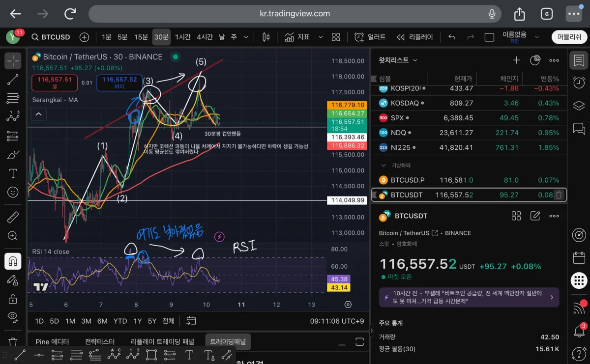
Task: Select the ruler measure tool
Action: [13, 217]
